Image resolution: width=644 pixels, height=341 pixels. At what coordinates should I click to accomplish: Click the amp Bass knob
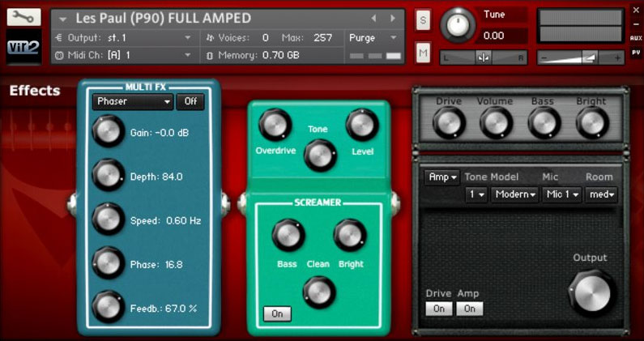[544, 123]
